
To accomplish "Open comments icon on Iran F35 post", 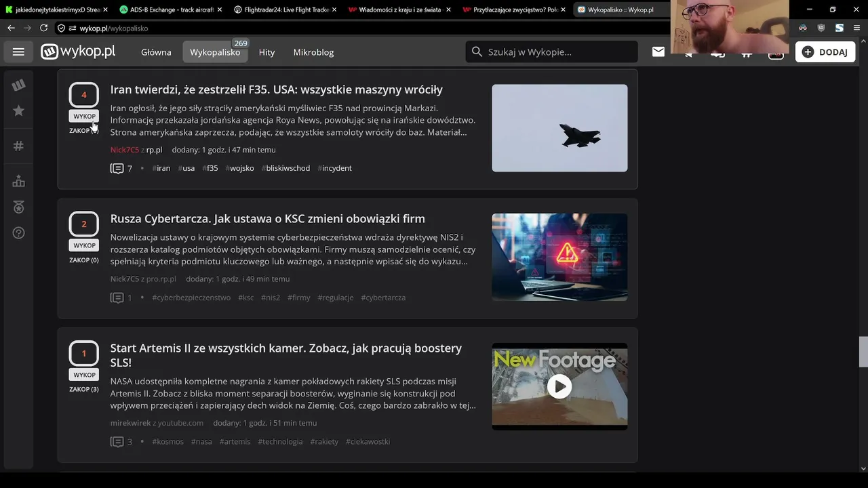I will [117, 168].
